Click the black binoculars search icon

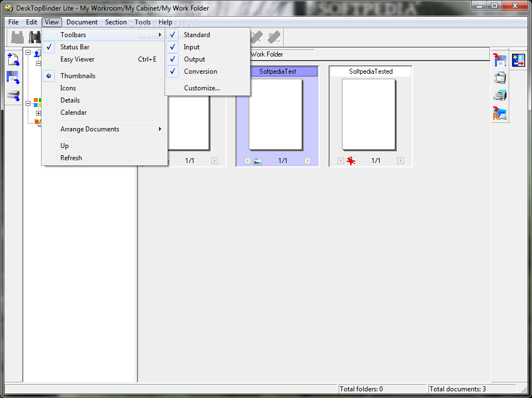click(34, 37)
